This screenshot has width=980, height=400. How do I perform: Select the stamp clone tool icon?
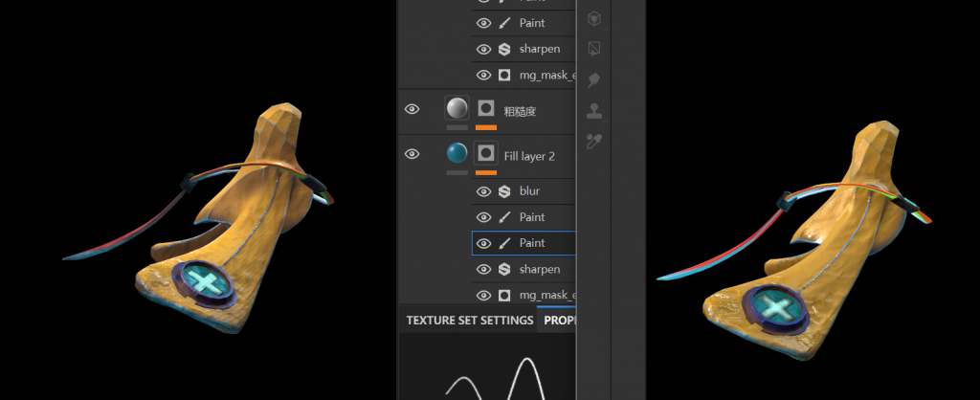[594, 110]
